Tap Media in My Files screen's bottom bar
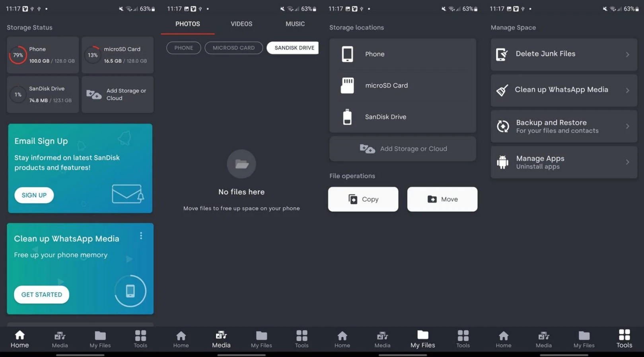 [382, 339]
